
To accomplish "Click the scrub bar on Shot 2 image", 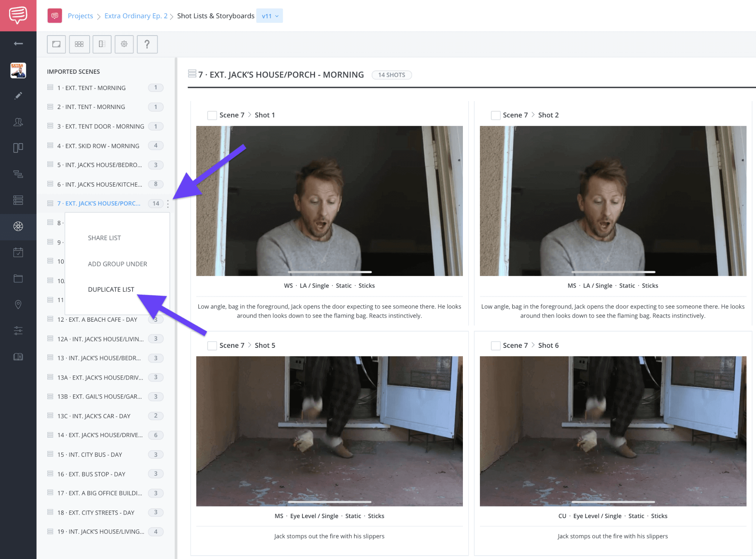I will pos(613,272).
